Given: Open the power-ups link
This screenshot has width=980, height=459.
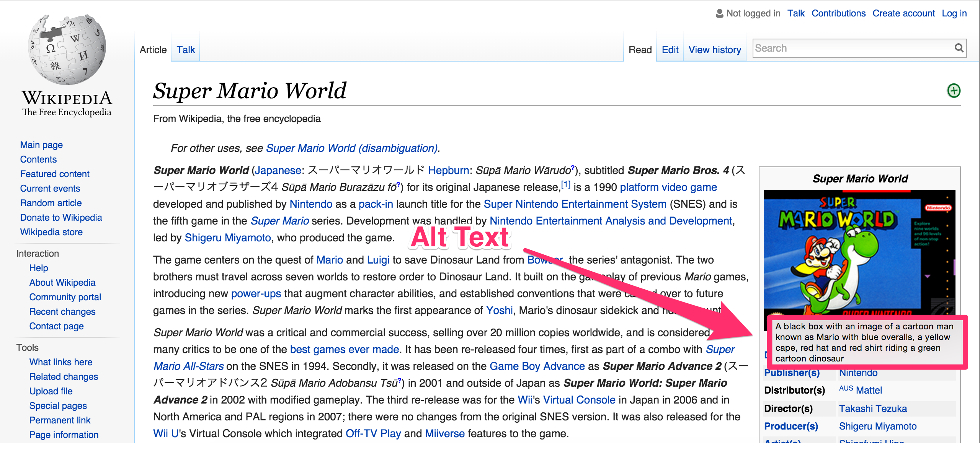Looking at the screenshot, I should point(256,294).
